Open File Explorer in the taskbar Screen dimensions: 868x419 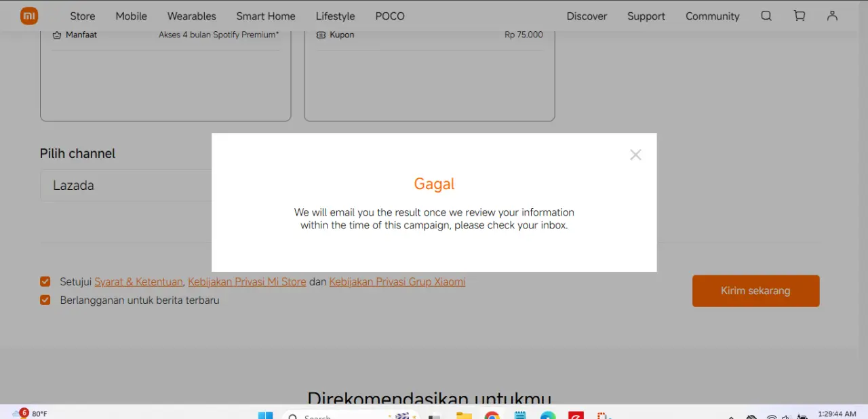pos(464,415)
